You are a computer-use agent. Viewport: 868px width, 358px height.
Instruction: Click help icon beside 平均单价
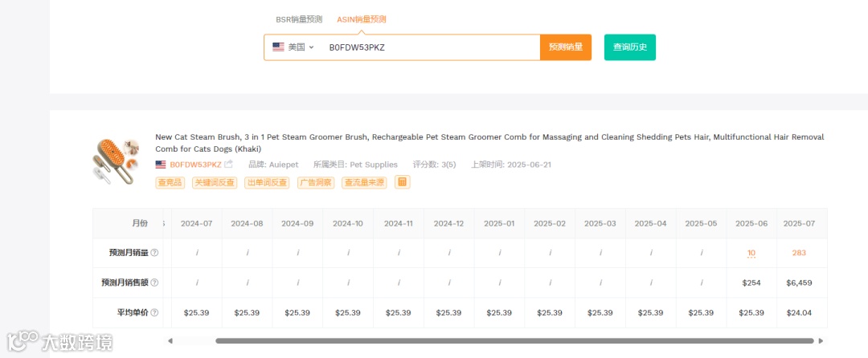click(154, 313)
